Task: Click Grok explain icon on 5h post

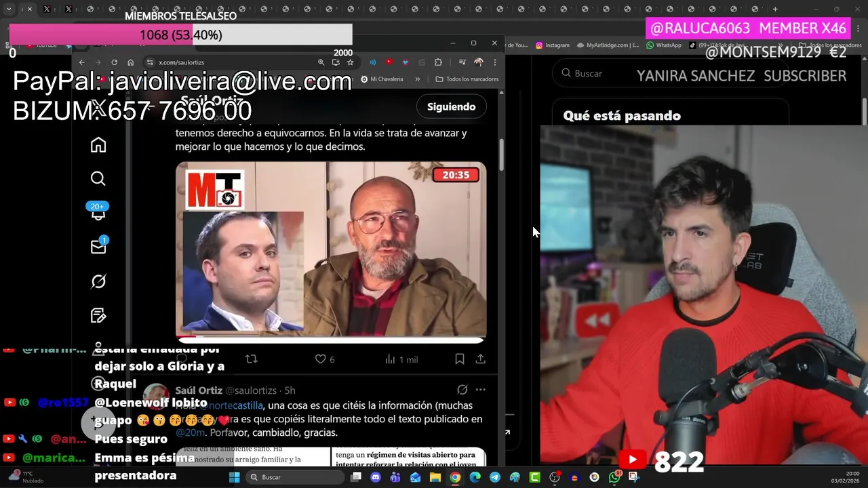Action: pyautogui.click(x=462, y=390)
